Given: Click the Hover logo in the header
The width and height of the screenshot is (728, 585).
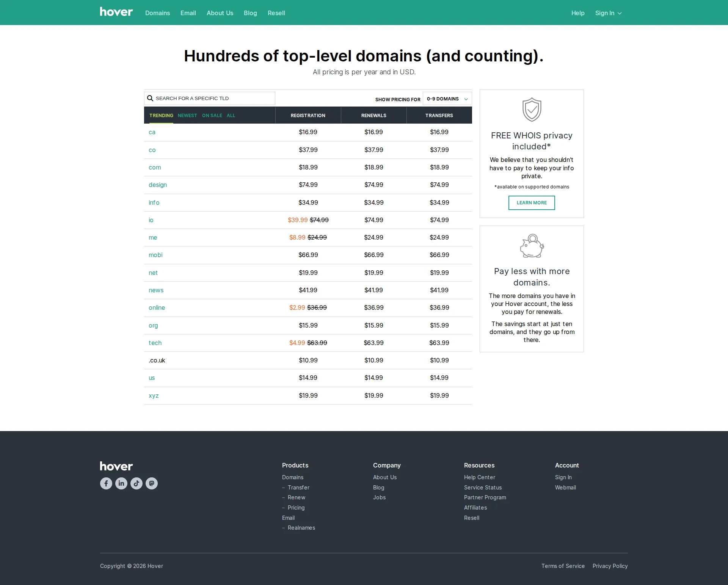Looking at the screenshot, I should coord(116,12).
